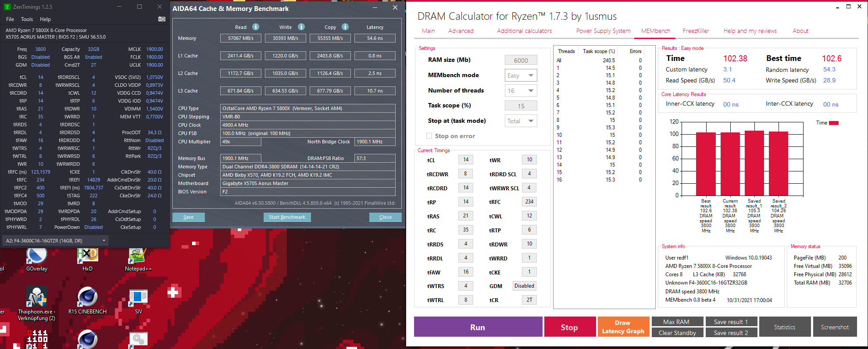The height and width of the screenshot is (349, 868).
Task: Click DRAM:FSB Ratio value 57:3
Action: 375,158
